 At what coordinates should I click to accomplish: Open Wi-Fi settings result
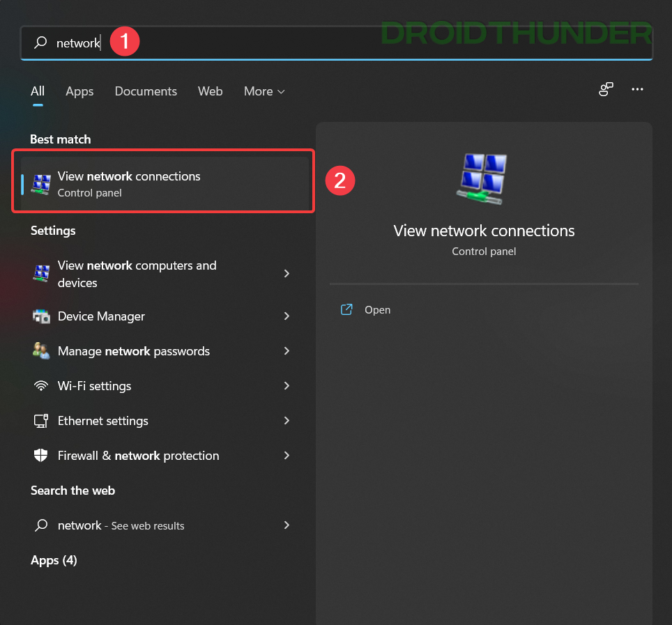(165, 386)
